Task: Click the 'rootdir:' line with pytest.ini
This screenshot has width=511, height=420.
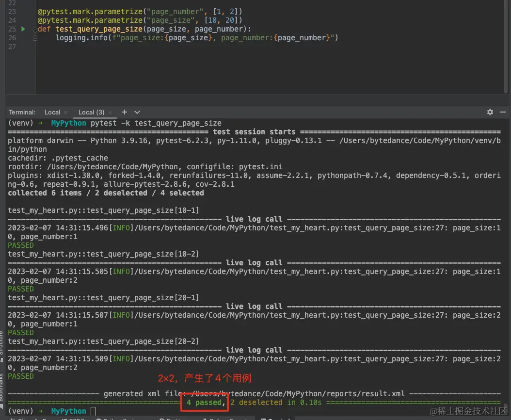Action: click(x=145, y=167)
